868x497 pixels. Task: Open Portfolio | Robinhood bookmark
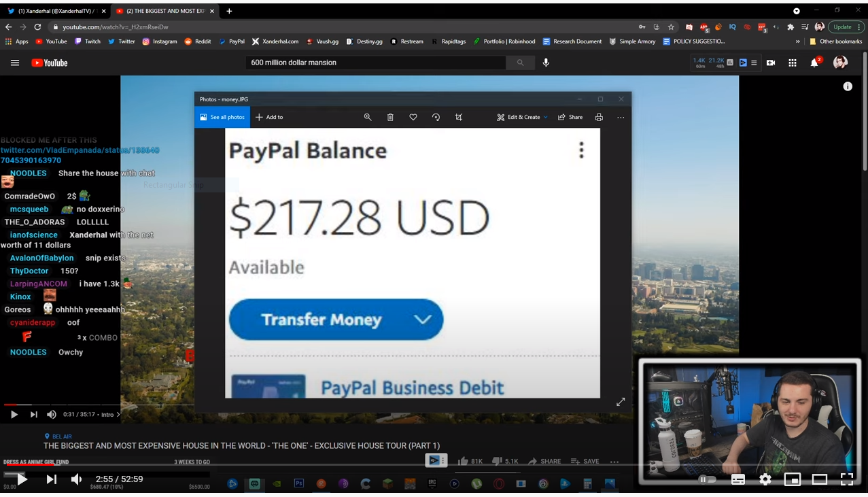504,41
